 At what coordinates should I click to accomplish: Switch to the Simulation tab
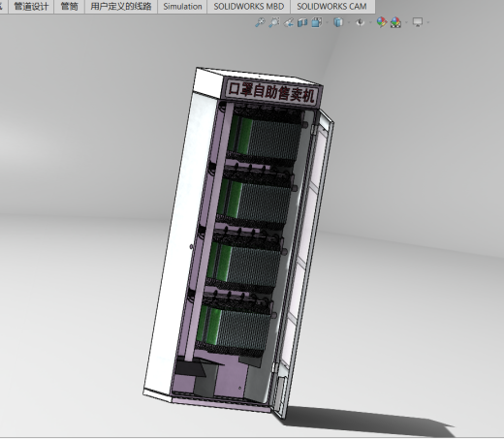click(182, 7)
